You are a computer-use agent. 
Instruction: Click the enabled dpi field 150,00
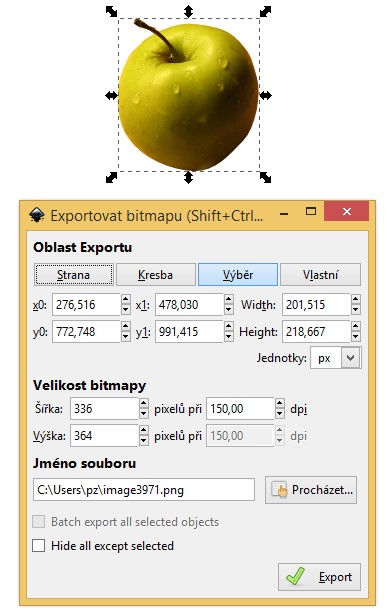(x=240, y=409)
